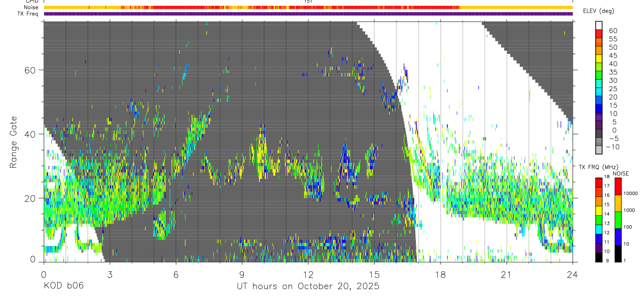The width and height of the screenshot is (644, 297).
Task: Click the lightest gray bottom segment of the ELEV color bar
Action: point(598,149)
